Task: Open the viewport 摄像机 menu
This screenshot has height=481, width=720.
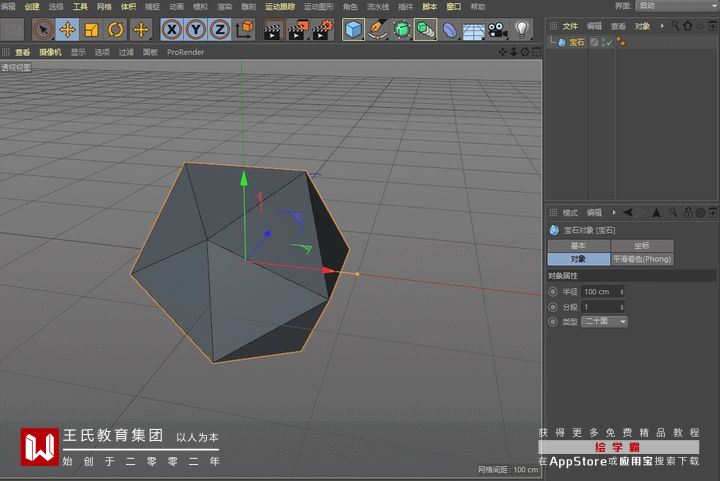Action: click(x=50, y=52)
